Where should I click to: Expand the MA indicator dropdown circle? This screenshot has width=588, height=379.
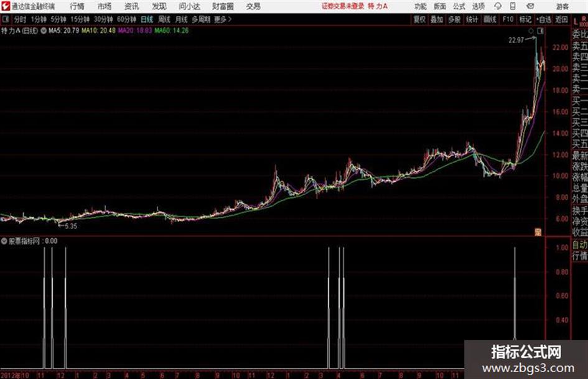point(44,30)
